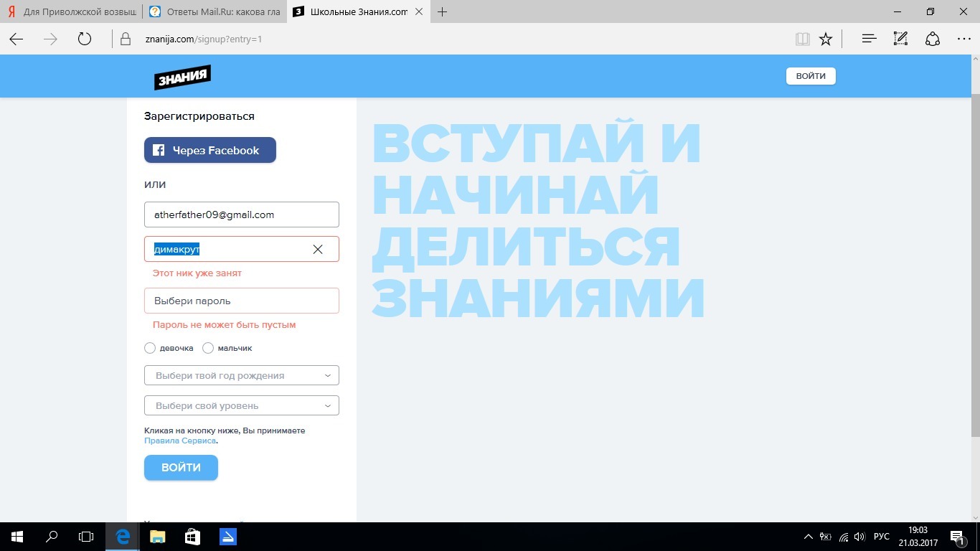Clear the nickname field with X icon
Viewport: 980px width, 551px height.
coord(318,249)
